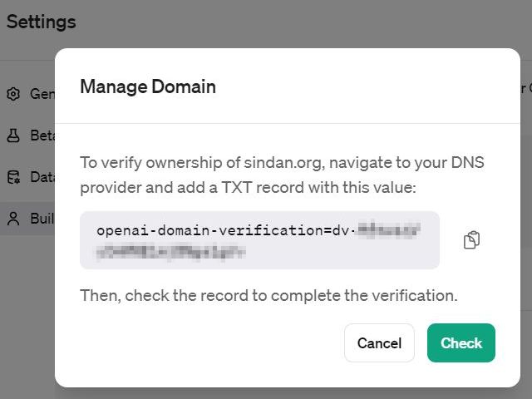
Task: Click the Beta features flask icon
Action: click(13, 135)
